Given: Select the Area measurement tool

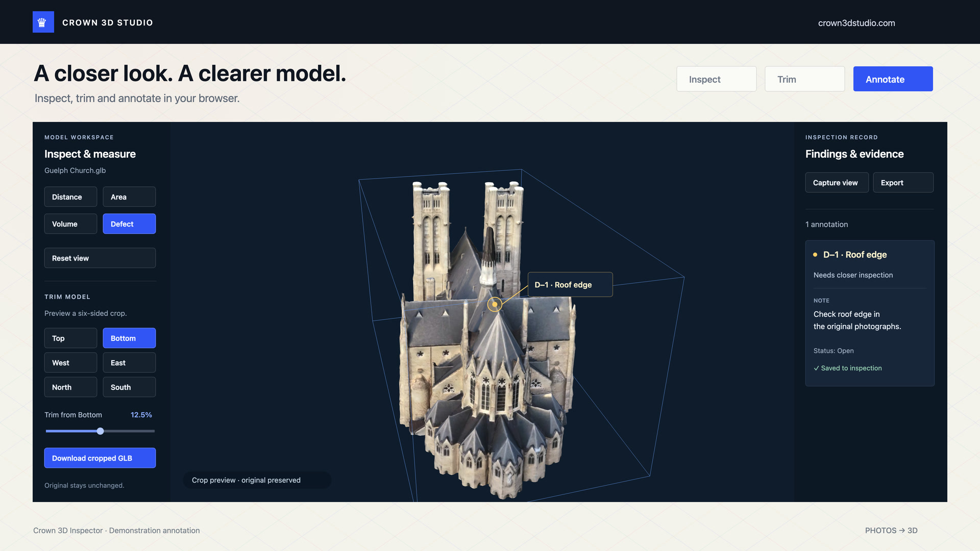Looking at the screenshot, I should [129, 197].
